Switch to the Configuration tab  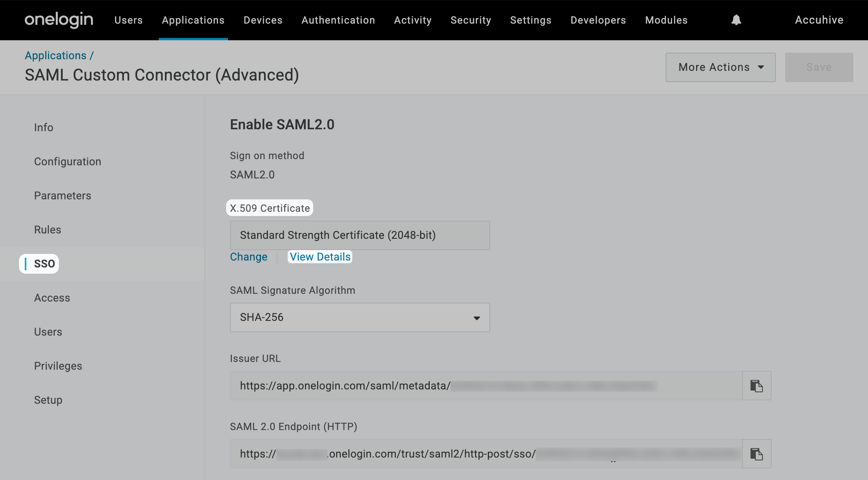[x=67, y=161]
